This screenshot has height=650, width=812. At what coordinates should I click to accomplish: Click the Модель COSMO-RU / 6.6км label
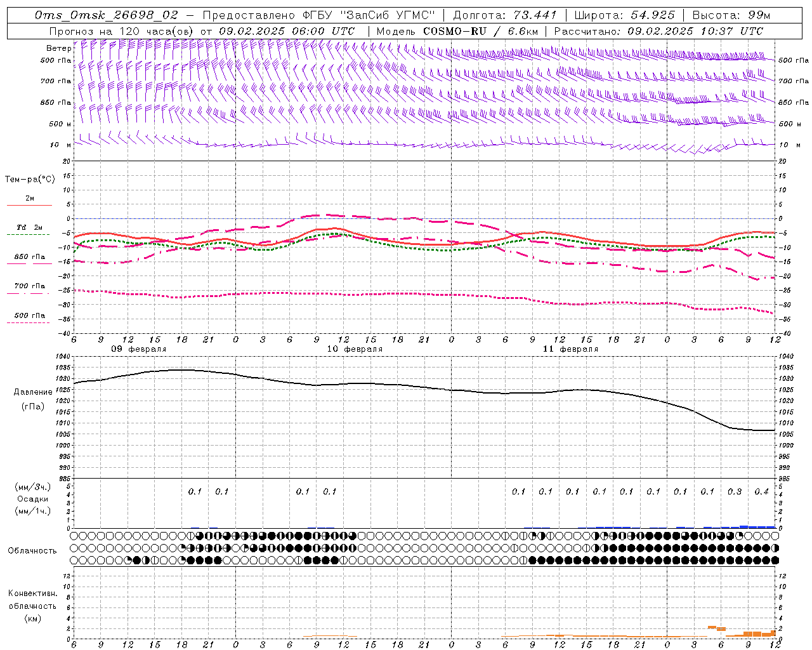457,31
